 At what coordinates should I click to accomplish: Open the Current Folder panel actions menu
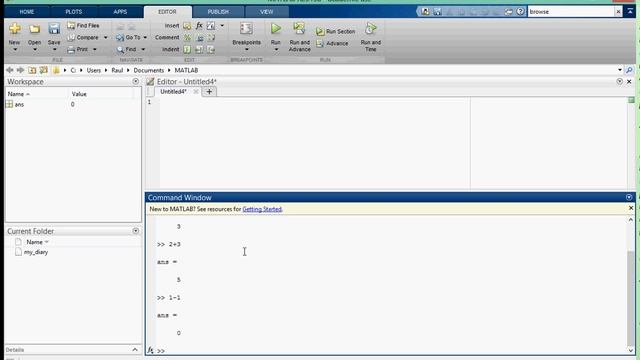136,231
